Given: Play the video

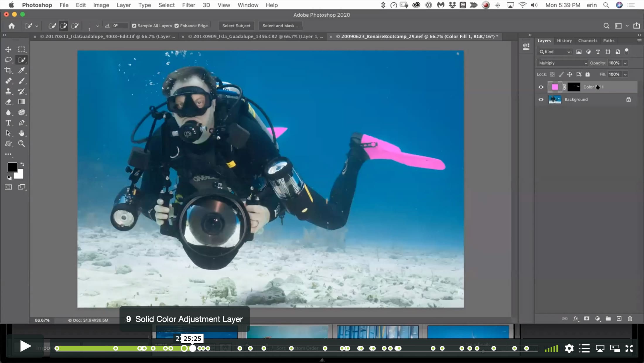Looking at the screenshot, I should click(25, 347).
